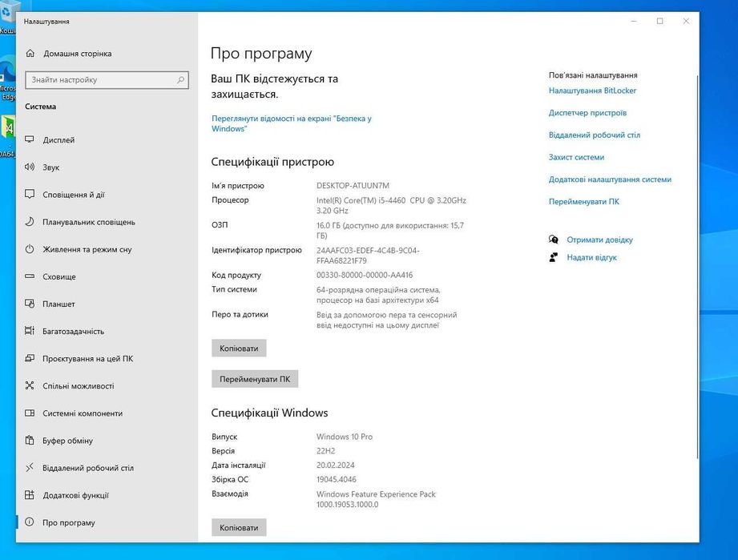Select Про програму in sidebar

(x=69, y=522)
